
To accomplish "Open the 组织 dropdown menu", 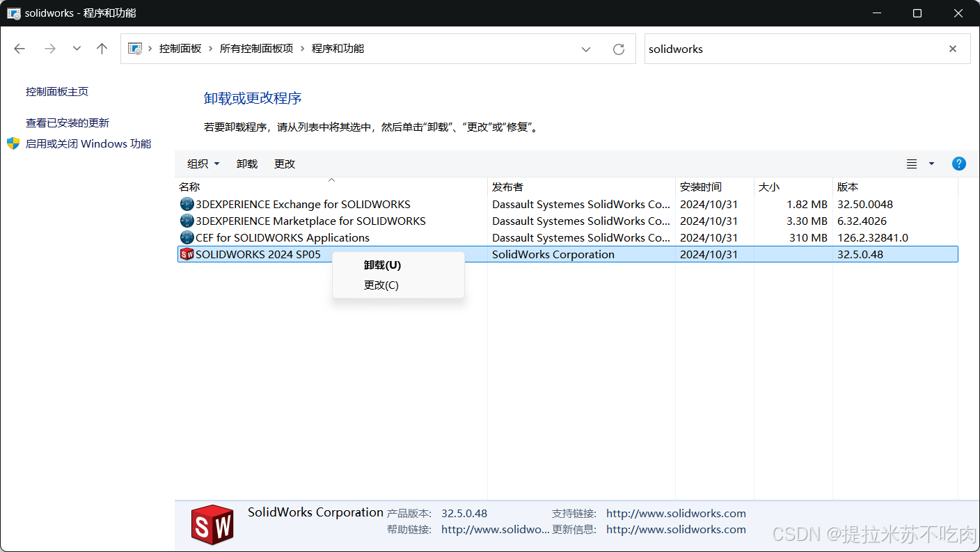I will (x=203, y=164).
